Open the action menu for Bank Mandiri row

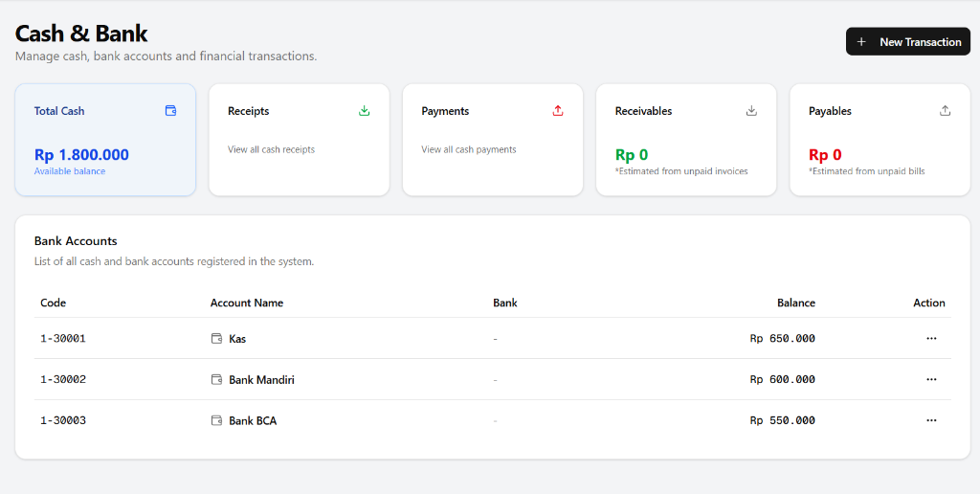click(931, 379)
